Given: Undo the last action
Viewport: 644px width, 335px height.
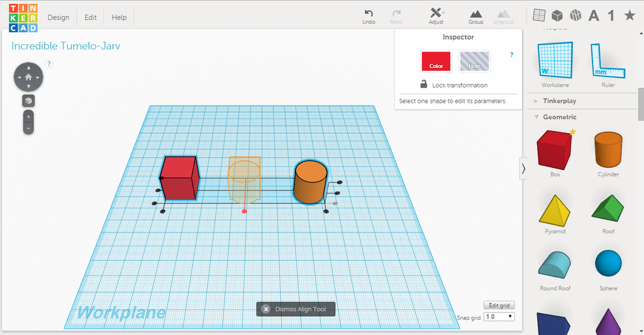Looking at the screenshot, I should (x=369, y=16).
